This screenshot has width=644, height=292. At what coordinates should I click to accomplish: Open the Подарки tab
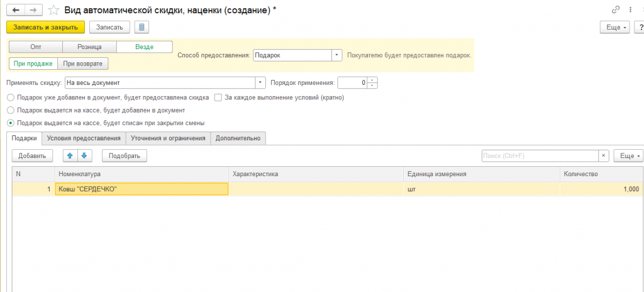[x=25, y=138]
